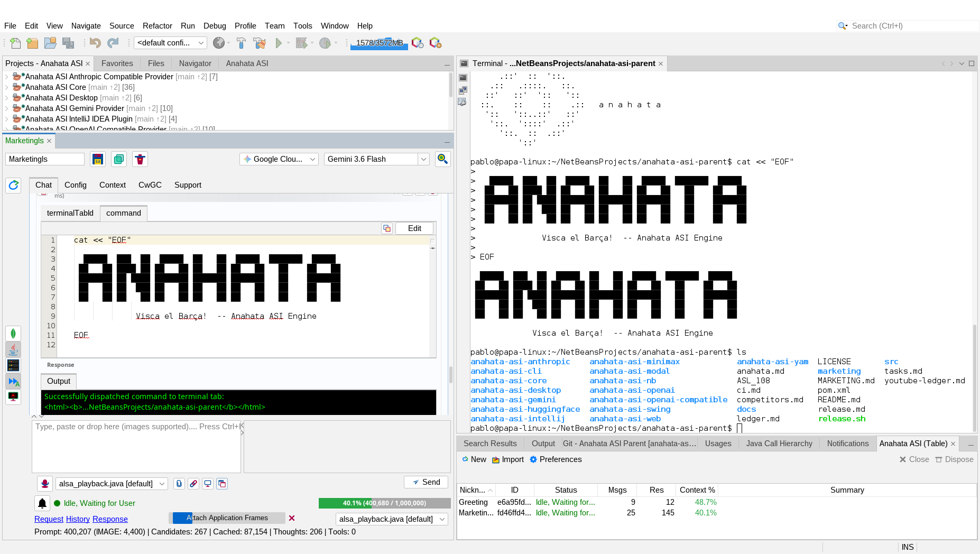Click the monitor screenshot attach icon
Screen dimensions: 980x554
click(208, 484)
